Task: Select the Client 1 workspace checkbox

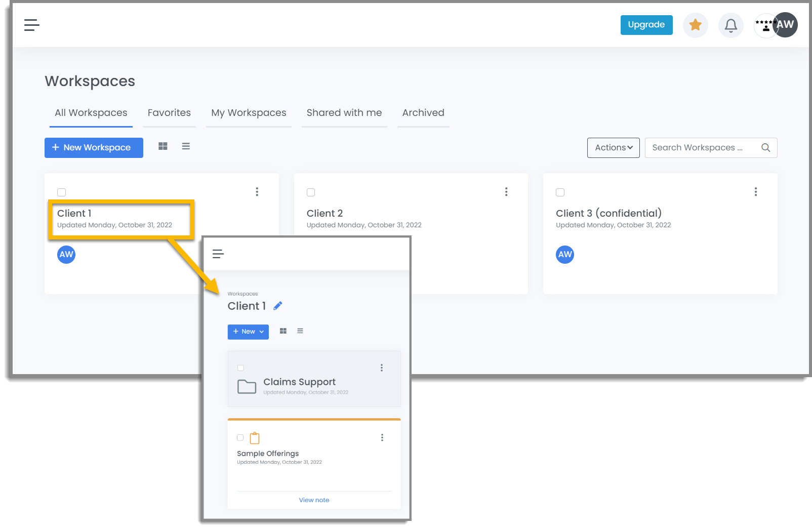Action: [x=61, y=192]
